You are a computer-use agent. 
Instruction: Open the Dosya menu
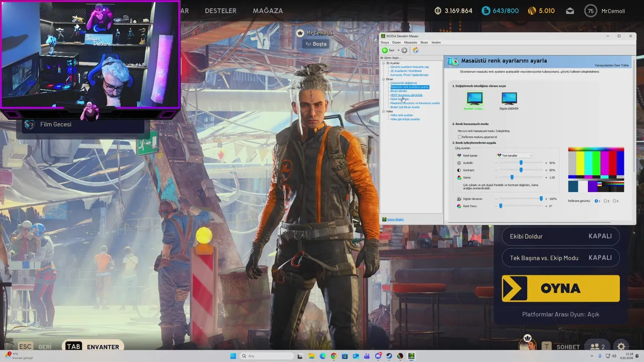click(384, 42)
